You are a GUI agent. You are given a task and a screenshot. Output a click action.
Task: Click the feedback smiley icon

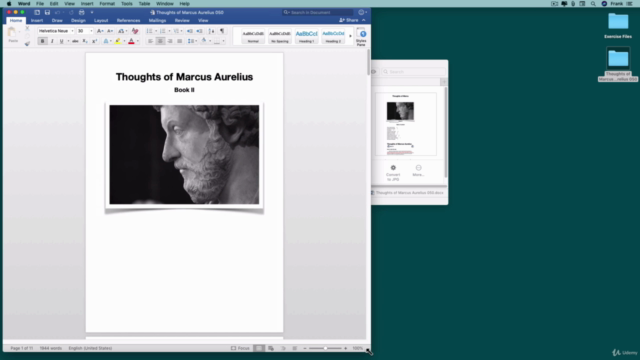[x=361, y=12]
